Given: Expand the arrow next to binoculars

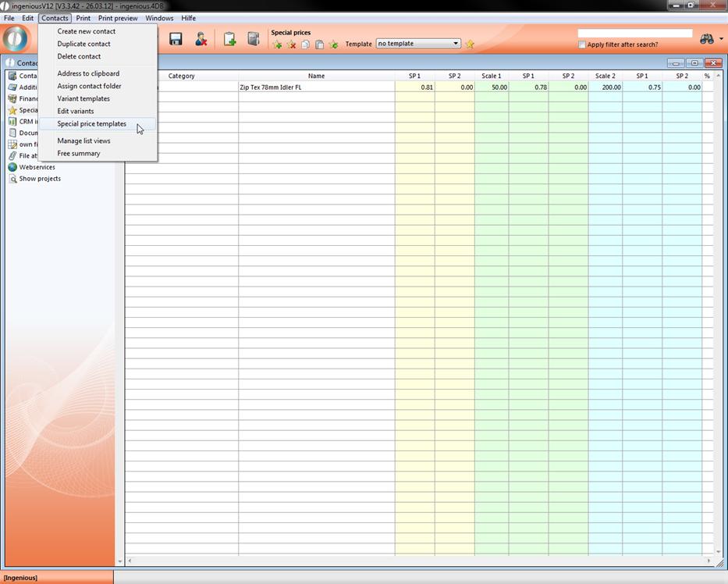Looking at the screenshot, I should click(721, 39).
